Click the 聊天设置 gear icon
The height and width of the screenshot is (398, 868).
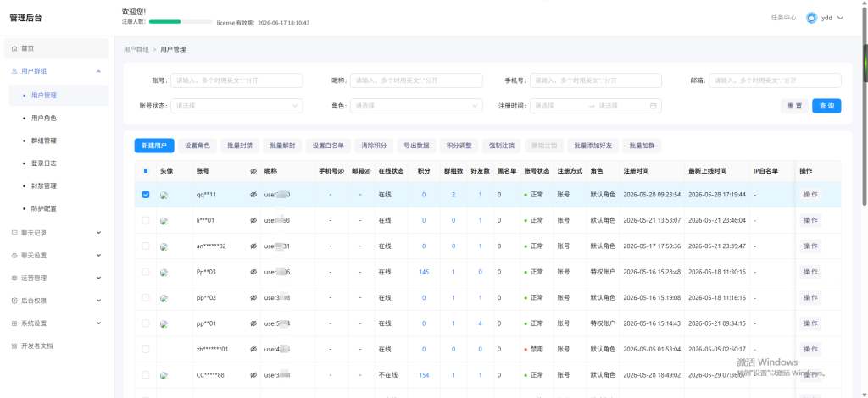click(14, 256)
